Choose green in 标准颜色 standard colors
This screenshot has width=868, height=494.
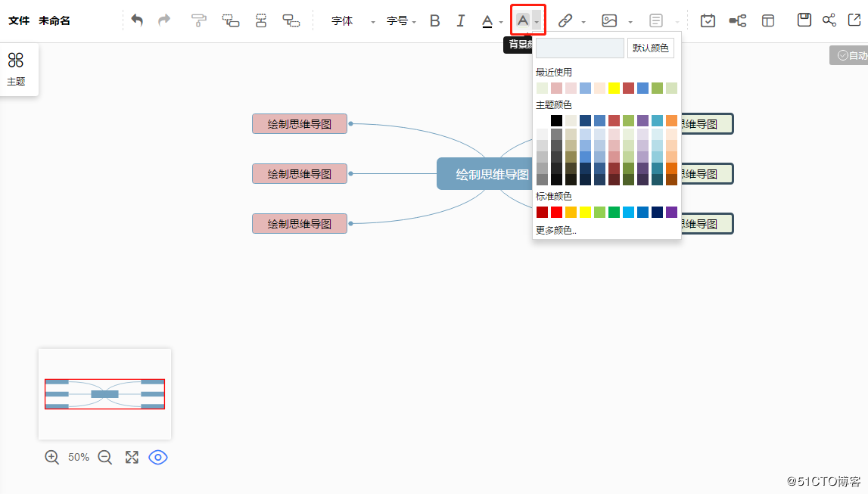click(614, 212)
